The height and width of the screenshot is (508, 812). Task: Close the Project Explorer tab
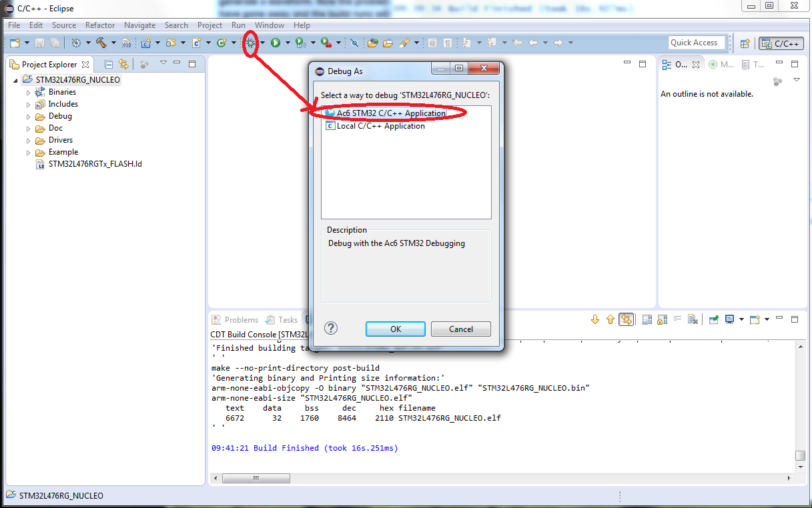(85, 65)
